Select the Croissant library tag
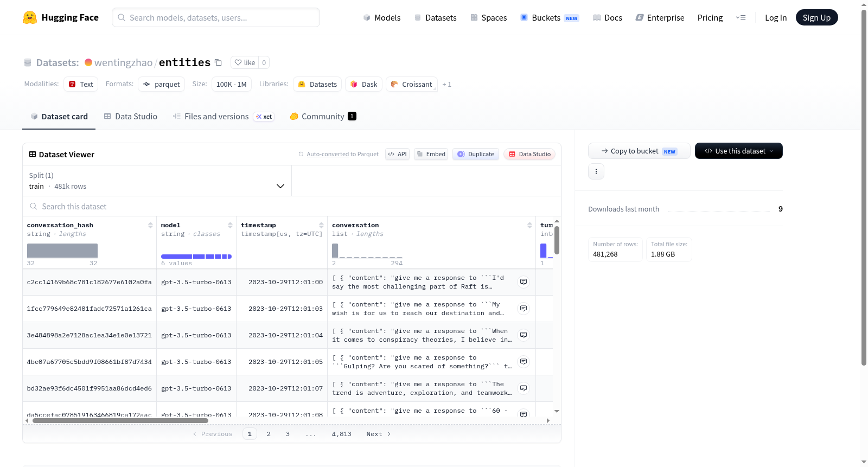Screen dimensions: 868x467 [411, 84]
